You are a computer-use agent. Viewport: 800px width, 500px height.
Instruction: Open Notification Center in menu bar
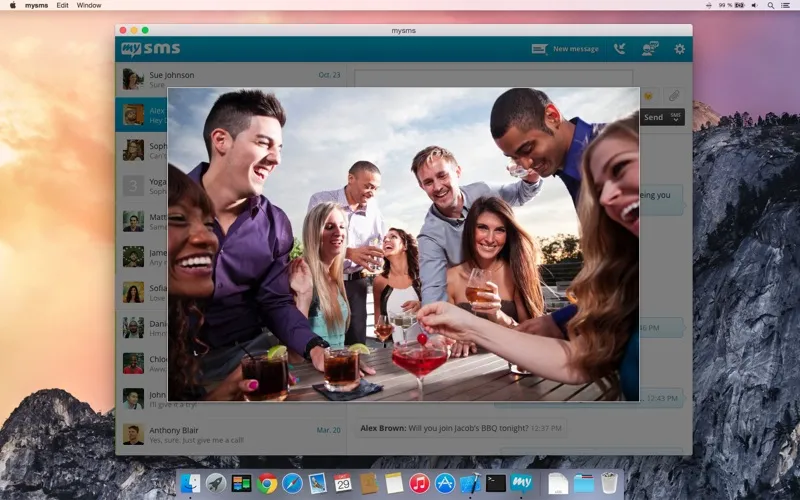pos(786,5)
